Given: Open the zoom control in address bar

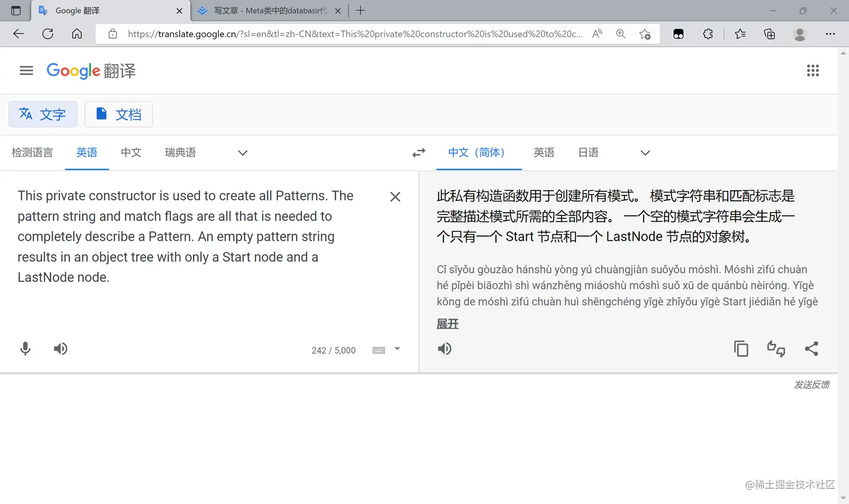Looking at the screenshot, I should coord(620,34).
